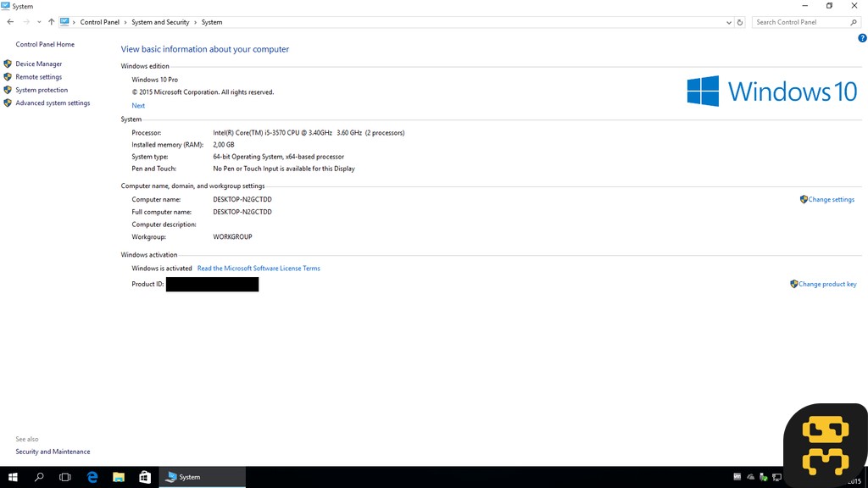Image resolution: width=868 pixels, height=488 pixels.
Task: Open the recent locations dropdown arrow
Action: [39, 22]
